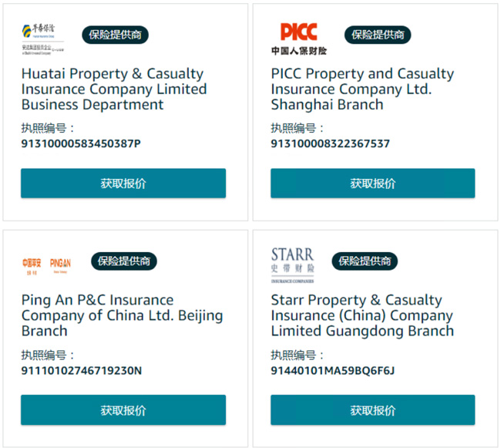
Task: Click the PICC red logo
Action: pos(299,39)
